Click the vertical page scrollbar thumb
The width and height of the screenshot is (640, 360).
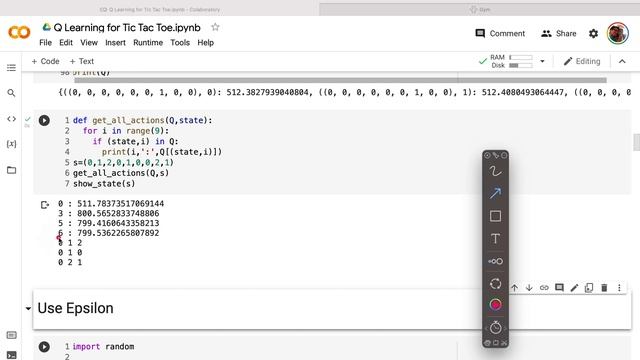point(636,142)
